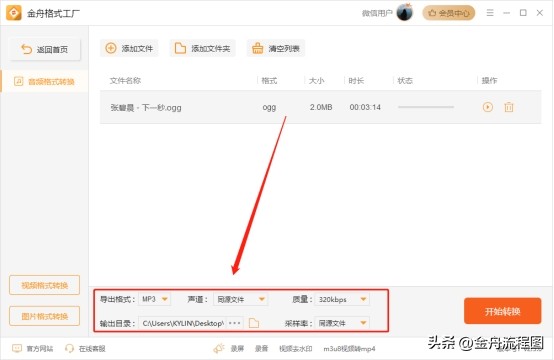Viewport: 554px width, 360px height.
Task: Open the 会员中心 membership center
Action: click(x=449, y=13)
